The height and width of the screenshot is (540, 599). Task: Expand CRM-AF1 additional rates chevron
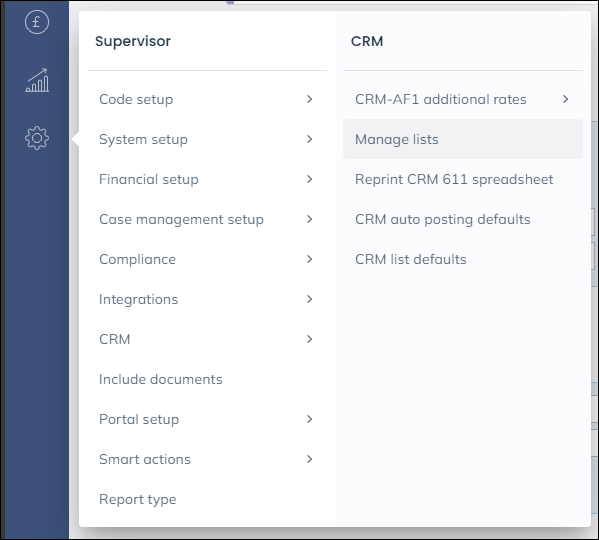565,99
